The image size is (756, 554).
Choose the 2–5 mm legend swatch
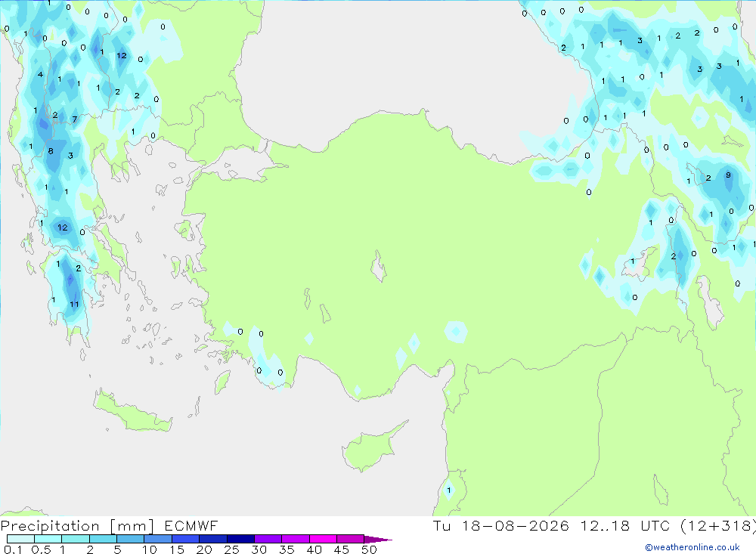coord(103,539)
